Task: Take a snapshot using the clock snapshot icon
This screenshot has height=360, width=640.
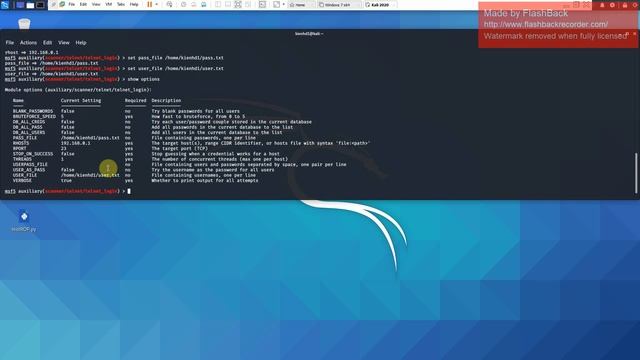Action: point(184,4)
